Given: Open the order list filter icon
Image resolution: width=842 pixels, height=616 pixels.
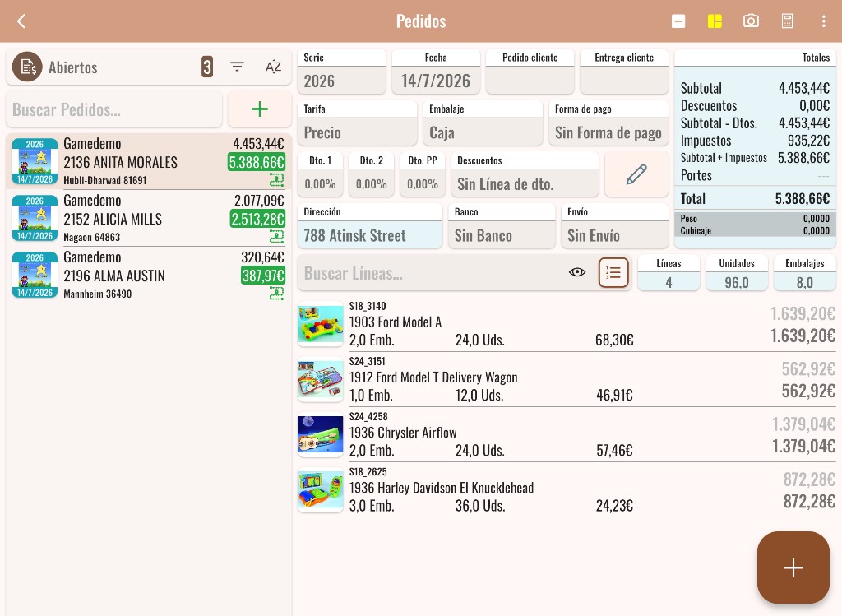Looking at the screenshot, I should pos(237,67).
